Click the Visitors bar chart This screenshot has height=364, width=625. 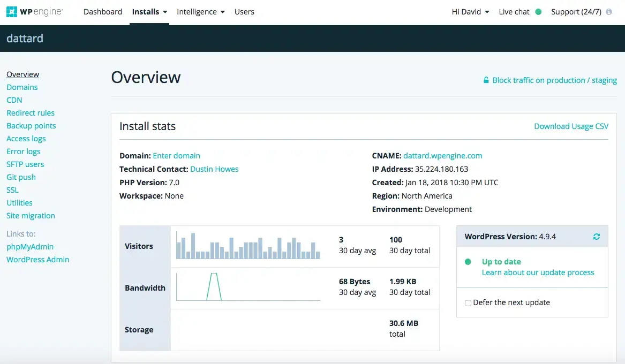coord(249,246)
